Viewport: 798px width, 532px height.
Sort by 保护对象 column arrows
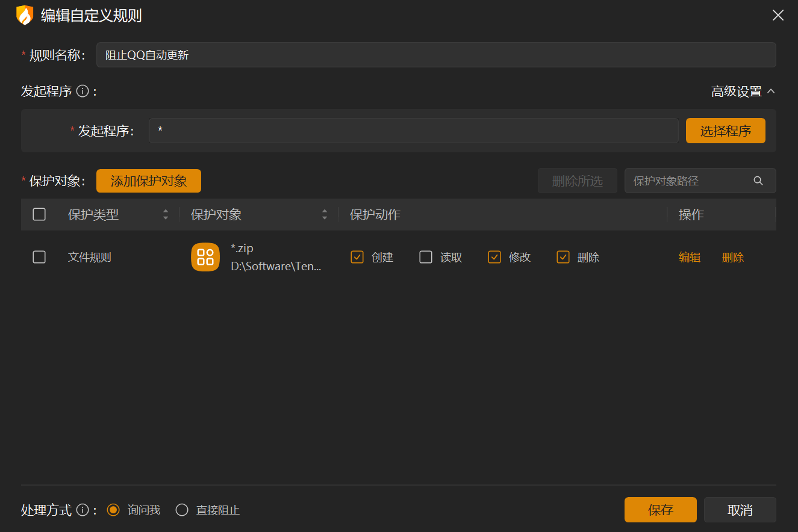click(325, 215)
